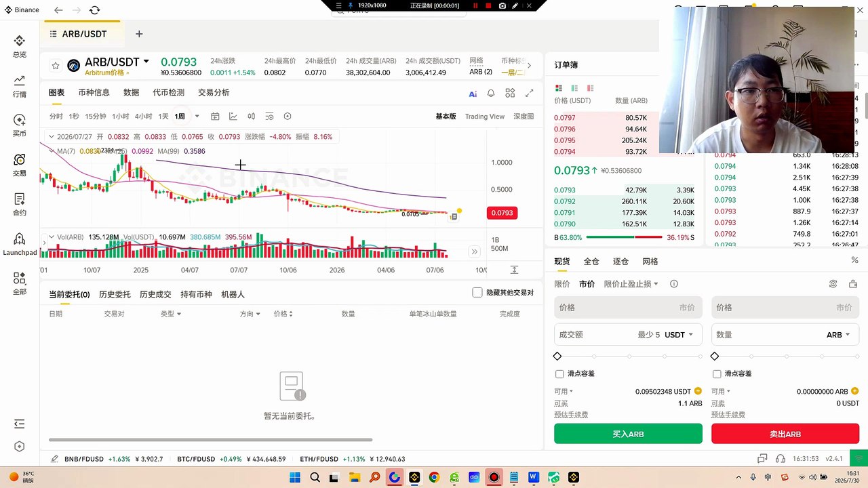The width and height of the screenshot is (868, 488).
Task: Open the info icon beside 限价止盈止损
Action: coord(673,284)
